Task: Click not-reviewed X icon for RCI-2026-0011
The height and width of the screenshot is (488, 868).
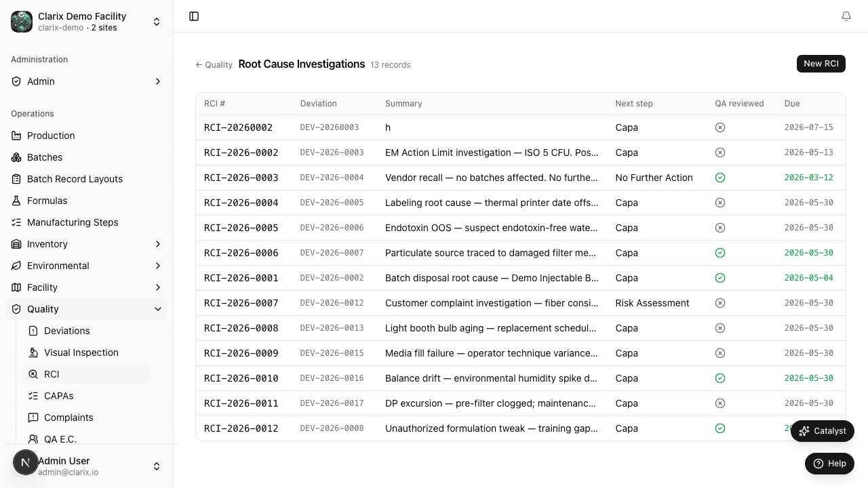Action: pyautogui.click(x=720, y=403)
